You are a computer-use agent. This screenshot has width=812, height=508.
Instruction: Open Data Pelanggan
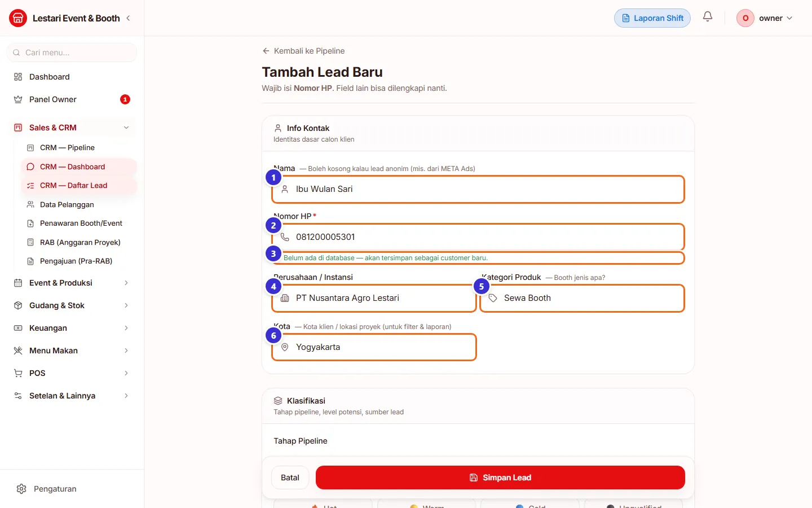pos(79,204)
